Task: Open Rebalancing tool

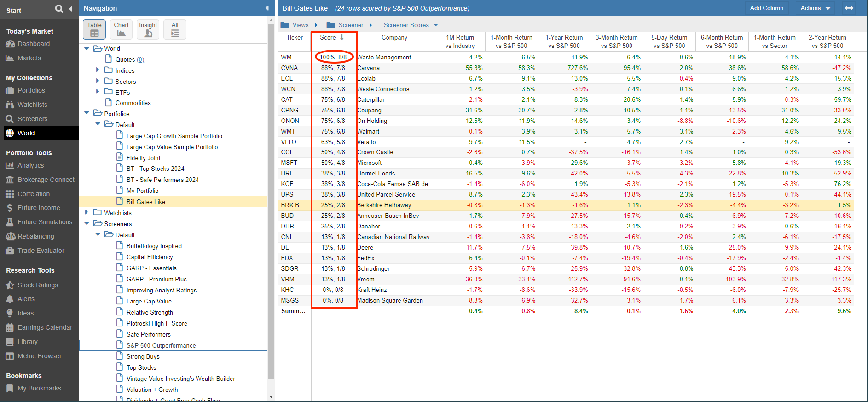Action: pos(36,236)
